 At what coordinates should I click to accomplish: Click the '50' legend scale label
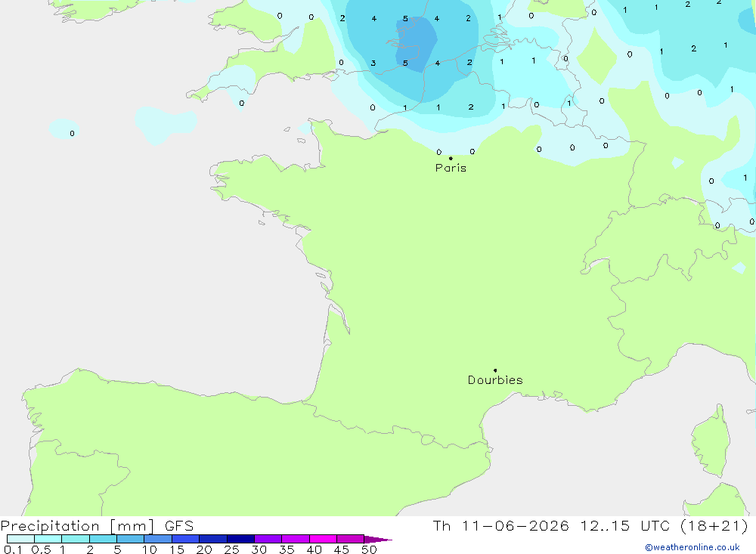(369, 549)
